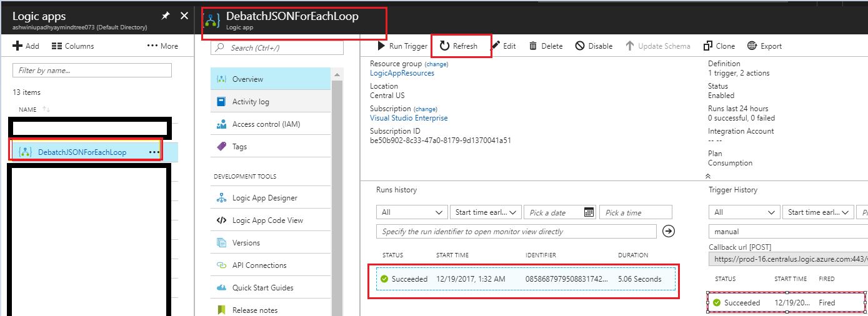The width and height of the screenshot is (868, 316).
Task: Click the Tags label icon
Action: pyautogui.click(x=221, y=147)
